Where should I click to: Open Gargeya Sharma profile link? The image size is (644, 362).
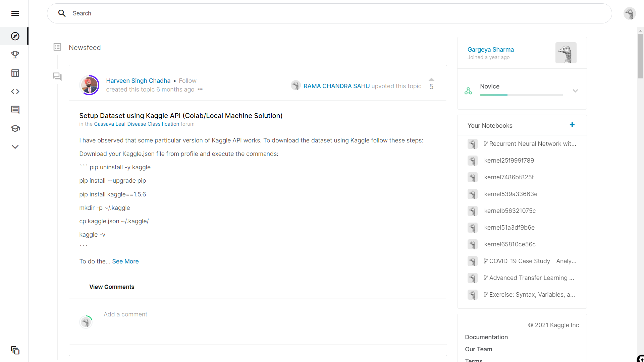tap(490, 50)
